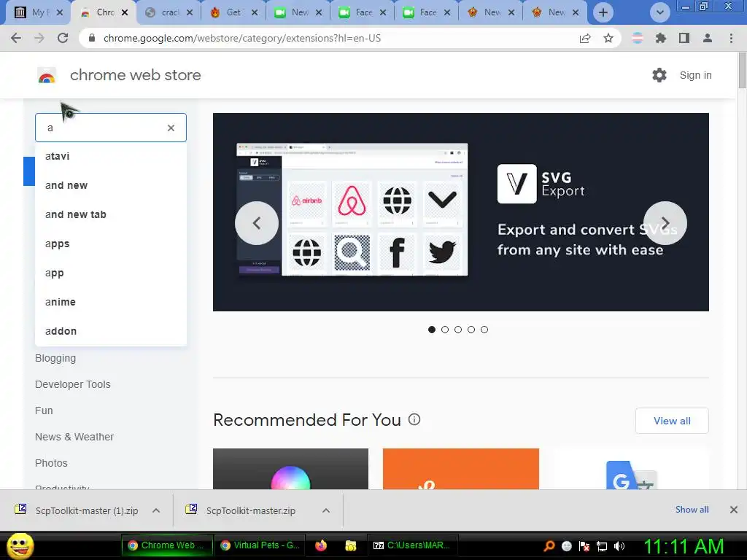This screenshot has width=747, height=560.
Task: Click Show all downloads
Action: [692, 510]
